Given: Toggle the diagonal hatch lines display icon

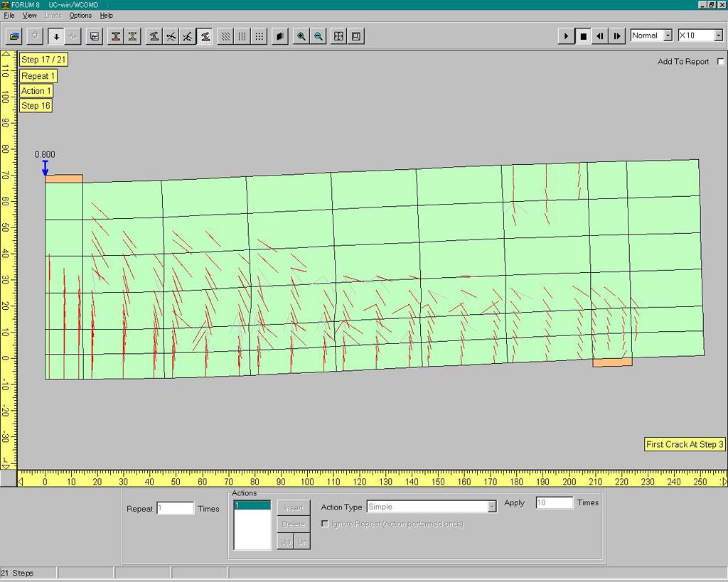Looking at the screenshot, I should 225,36.
